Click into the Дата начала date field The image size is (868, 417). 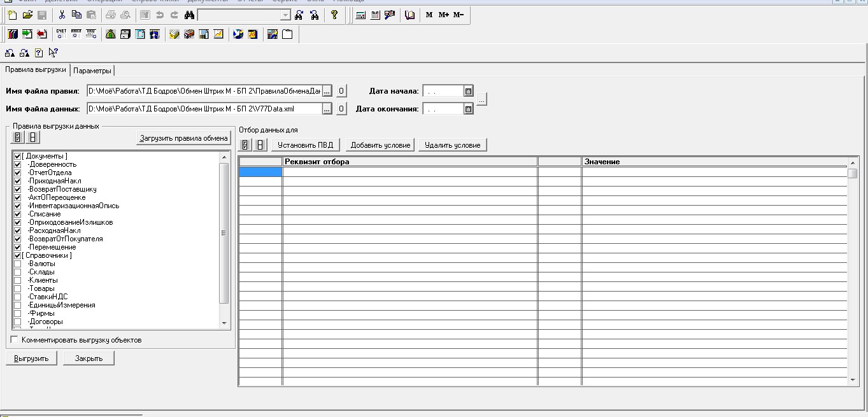click(443, 91)
